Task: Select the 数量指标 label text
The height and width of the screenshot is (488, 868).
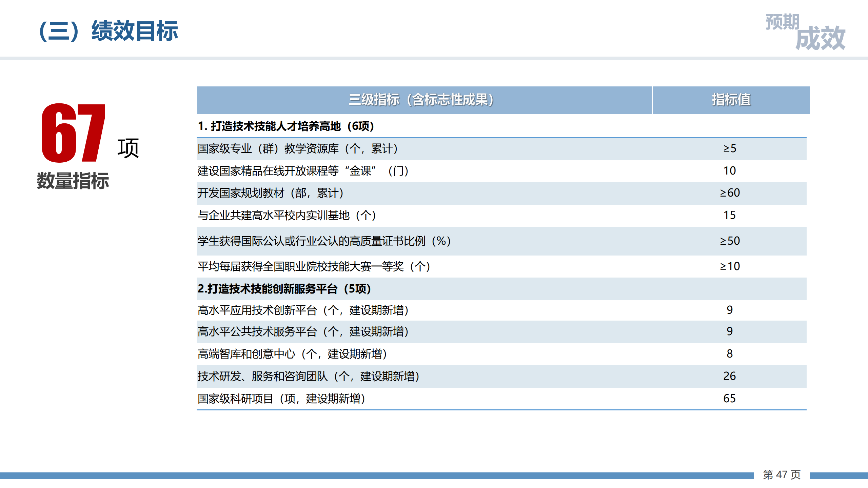Action: coord(73,181)
